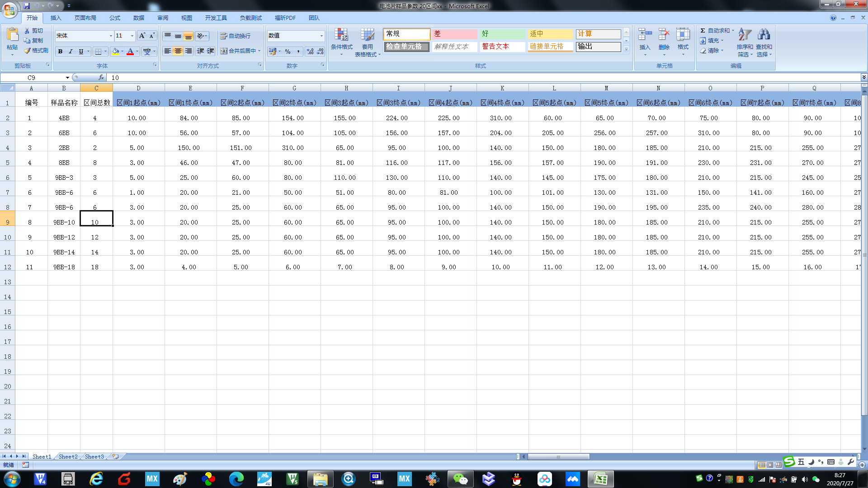Toggle align text left
The height and width of the screenshot is (488, 868).
tap(168, 51)
